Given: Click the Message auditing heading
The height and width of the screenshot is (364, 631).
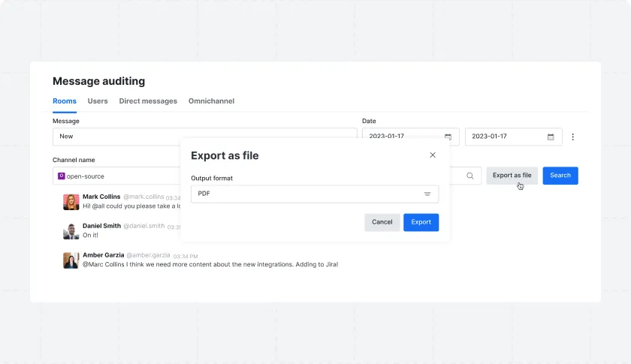Looking at the screenshot, I should pos(98,81).
